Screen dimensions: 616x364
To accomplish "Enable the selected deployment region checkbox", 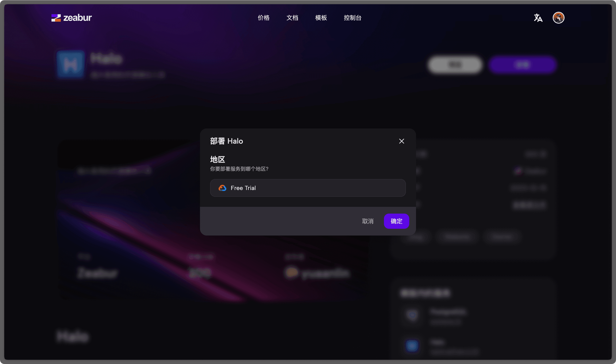I will (308, 188).
